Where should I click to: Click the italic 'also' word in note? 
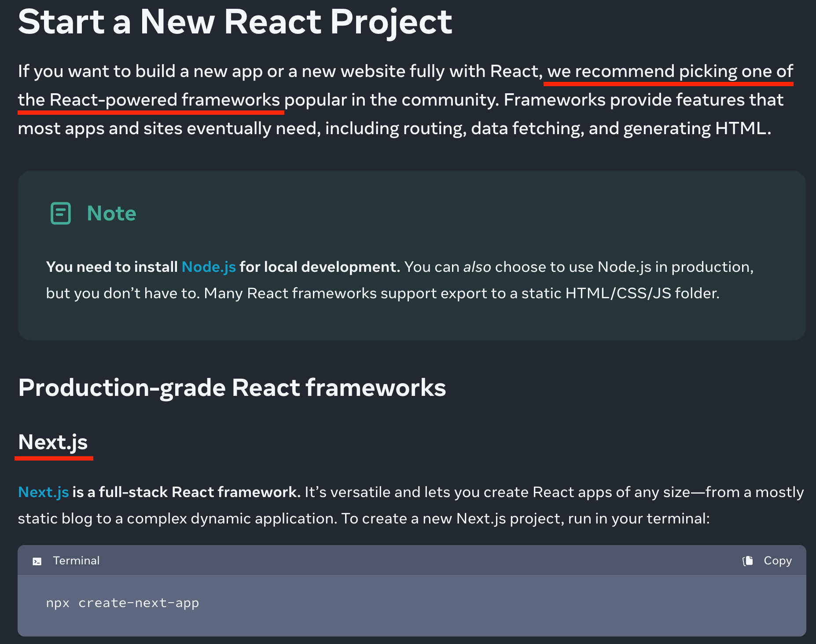click(x=477, y=267)
